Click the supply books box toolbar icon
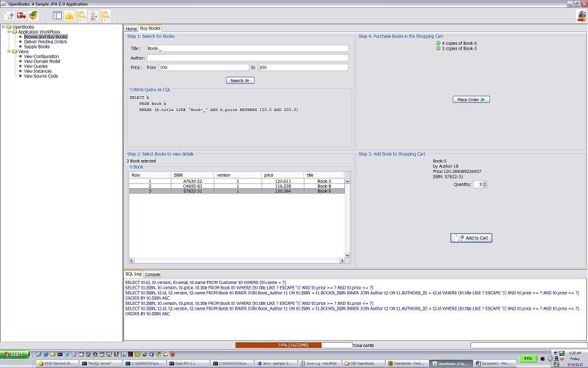588x368 pixels. point(34,15)
